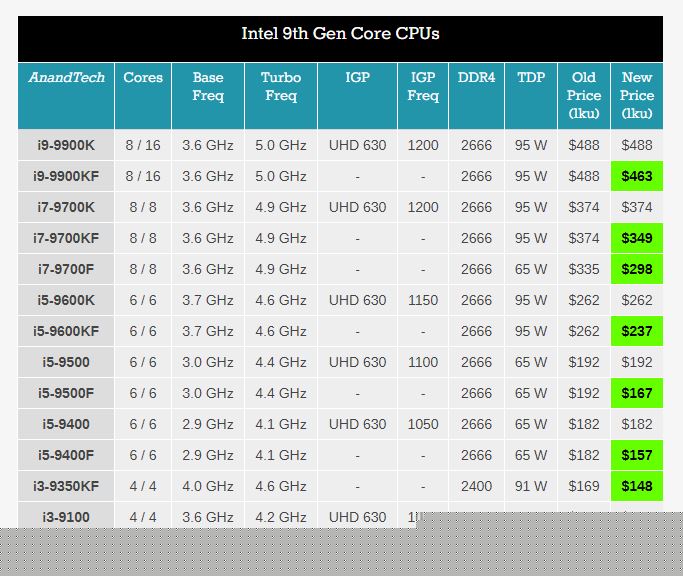
Task: Click the 1050 IGP Freq cell
Action: click(423, 424)
